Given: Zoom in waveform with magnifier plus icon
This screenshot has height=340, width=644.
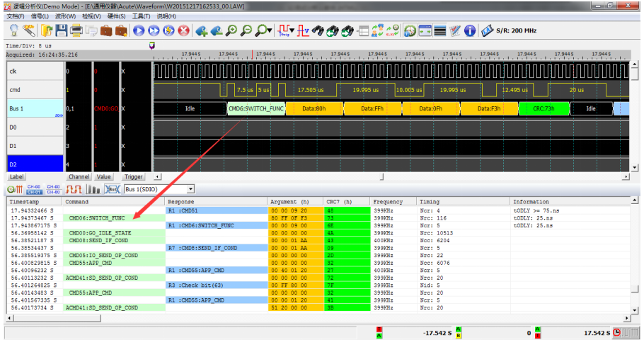Looking at the screenshot, I should click(x=231, y=30).
